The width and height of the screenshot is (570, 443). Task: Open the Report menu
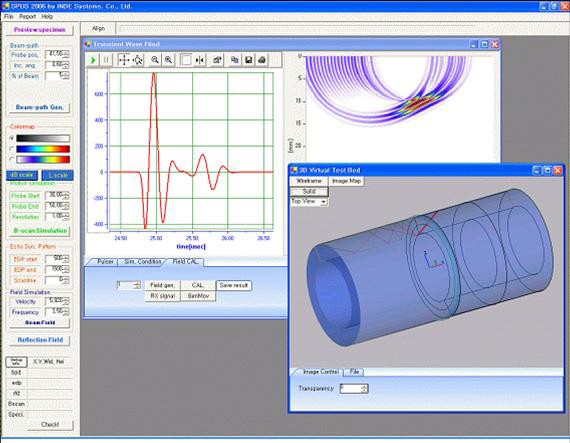28,16
